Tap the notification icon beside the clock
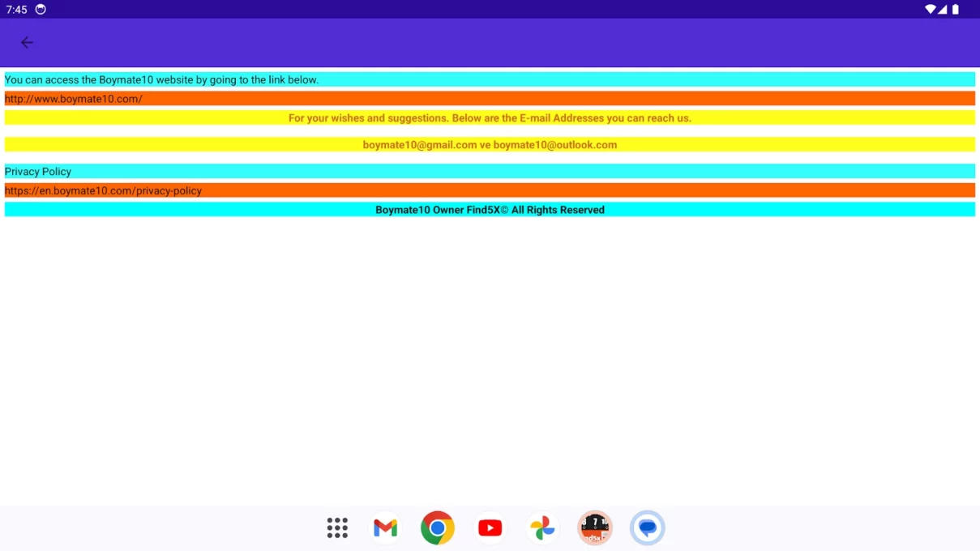Image resolution: width=980 pixels, height=551 pixels. tap(41, 10)
